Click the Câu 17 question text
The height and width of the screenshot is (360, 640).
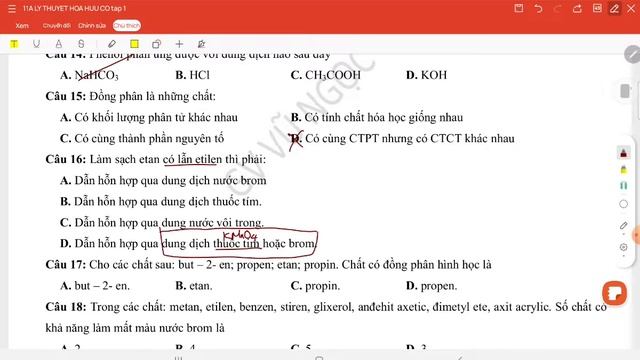(x=269, y=265)
